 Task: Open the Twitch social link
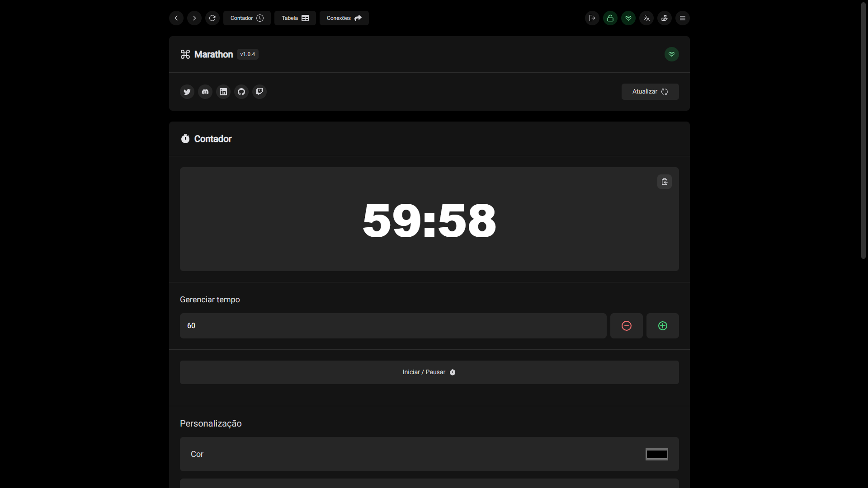click(x=259, y=92)
